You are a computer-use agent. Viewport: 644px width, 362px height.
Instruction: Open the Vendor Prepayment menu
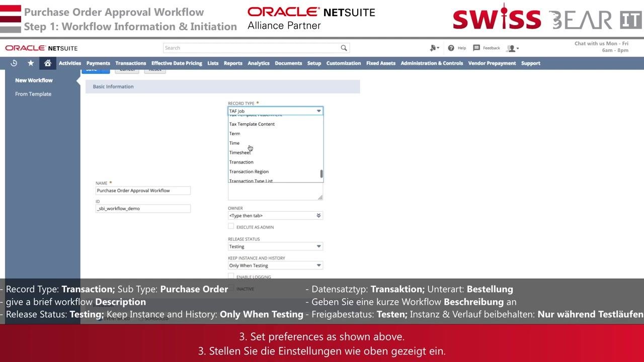point(492,63)
